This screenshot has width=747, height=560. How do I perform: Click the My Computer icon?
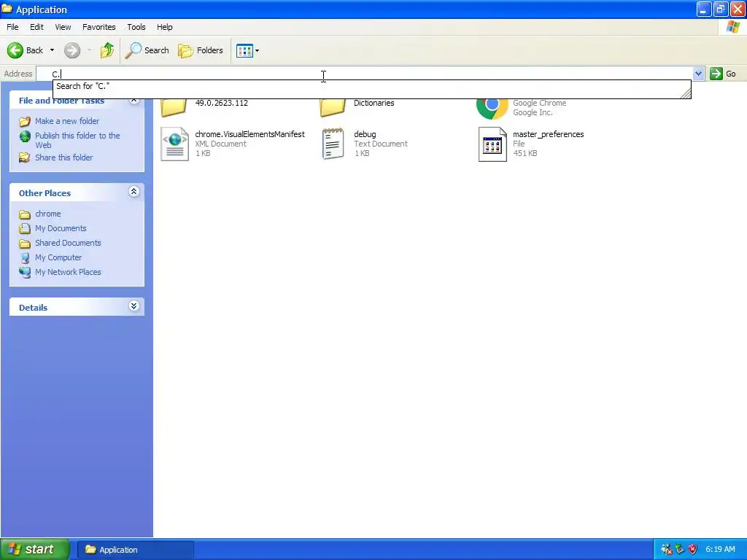[x=25, y=258]
